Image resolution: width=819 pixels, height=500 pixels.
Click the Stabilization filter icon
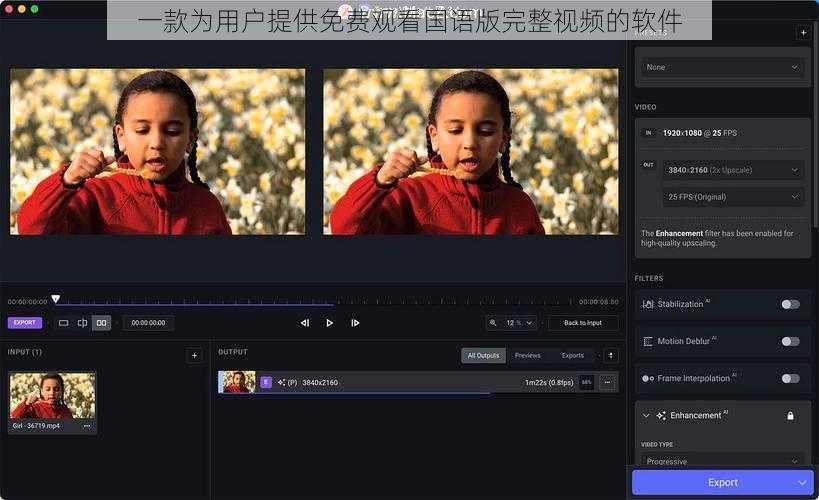click(648, 304)
